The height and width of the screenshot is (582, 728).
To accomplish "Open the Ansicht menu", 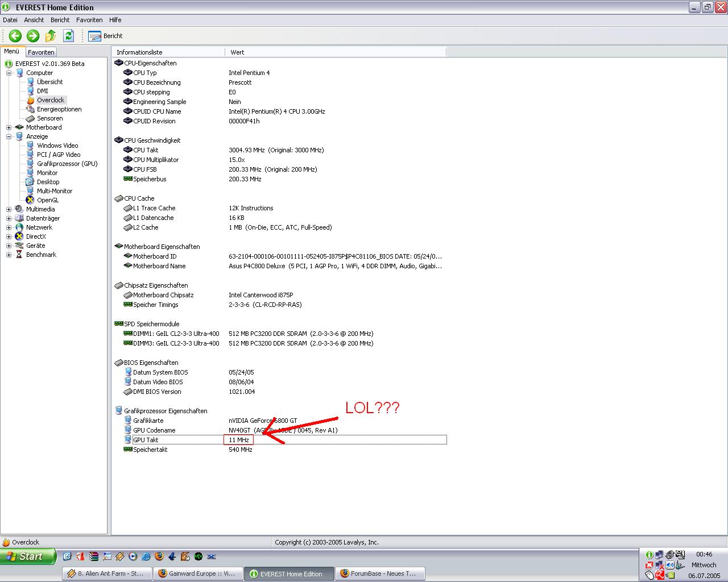I will 34,20.
